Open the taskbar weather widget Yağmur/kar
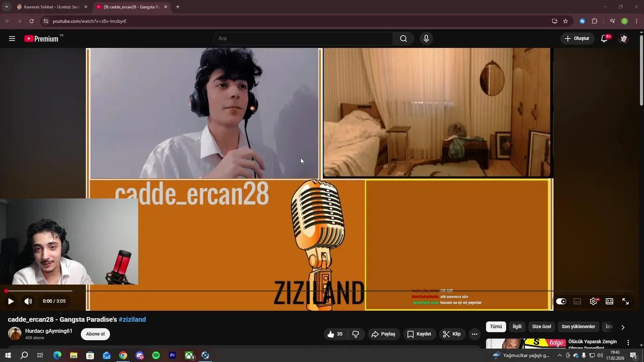The image size is (644, 362). click(521, 355)
